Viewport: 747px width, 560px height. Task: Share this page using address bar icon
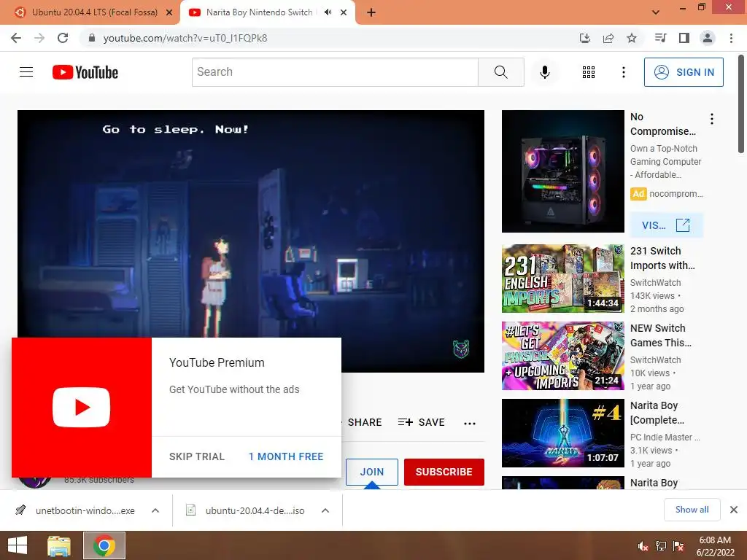(608, 38)
